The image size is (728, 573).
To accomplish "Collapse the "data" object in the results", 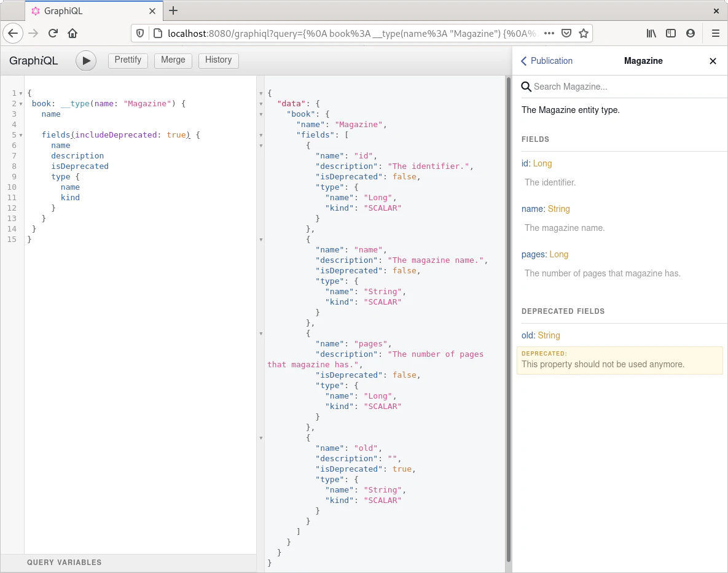I will 261,104.
